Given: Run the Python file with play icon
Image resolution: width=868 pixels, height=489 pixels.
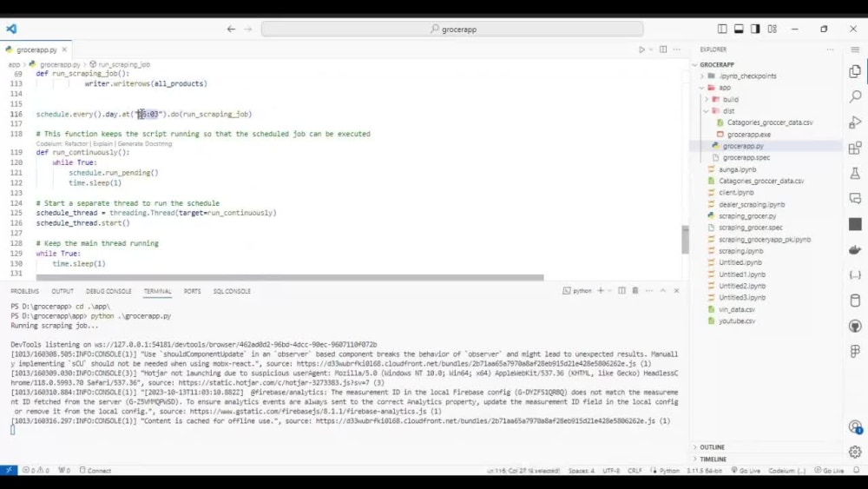Looking at the screenshot, I should click(641, 50).
